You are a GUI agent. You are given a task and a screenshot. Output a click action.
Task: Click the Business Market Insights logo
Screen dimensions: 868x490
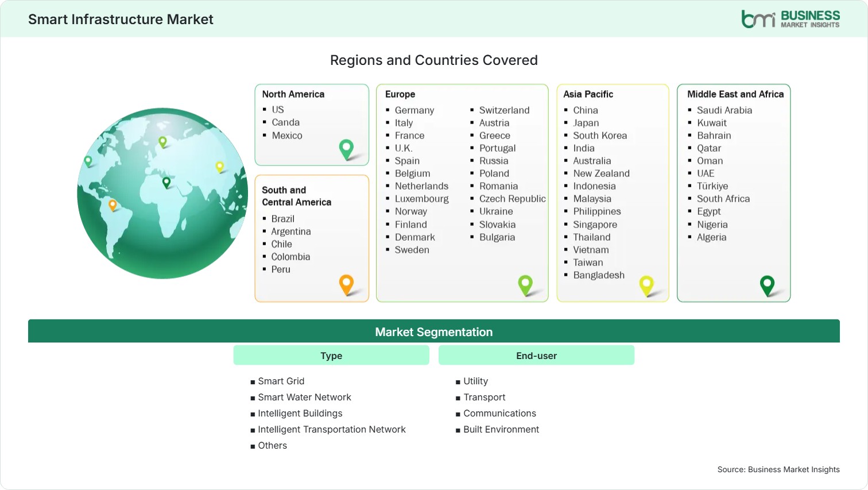[x=790, y=19]
